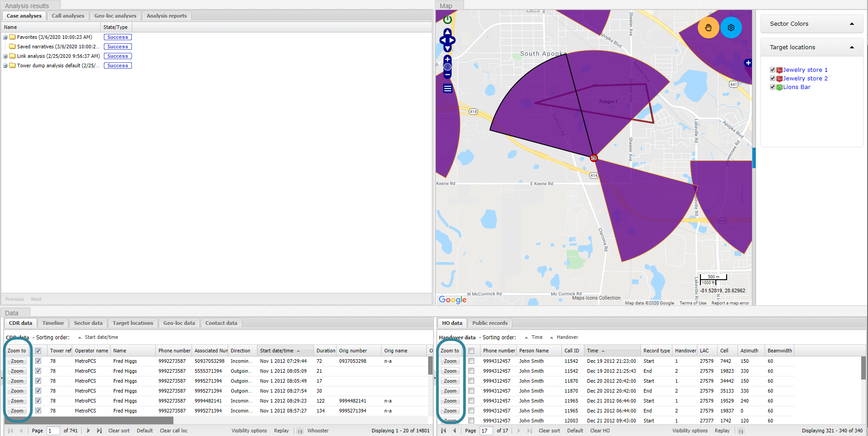The width and height of the screenshot is (868, 436).
Task: Zoom in with the map plus button
Action: (448, 59)
